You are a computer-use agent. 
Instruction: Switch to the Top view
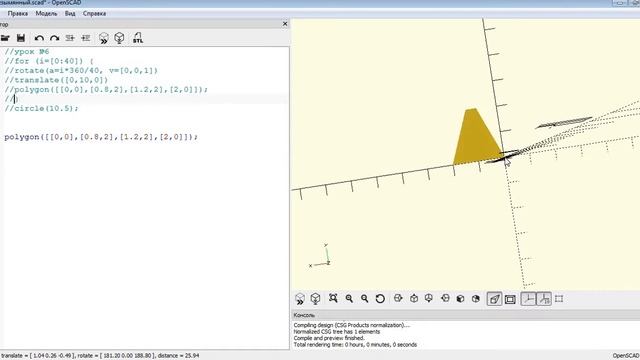414,298
